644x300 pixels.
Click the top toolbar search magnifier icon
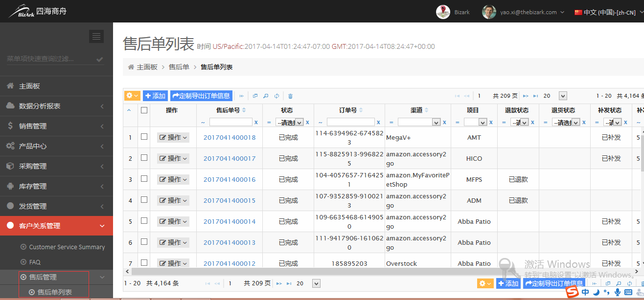pyautogui.click(x=266, y=96)
